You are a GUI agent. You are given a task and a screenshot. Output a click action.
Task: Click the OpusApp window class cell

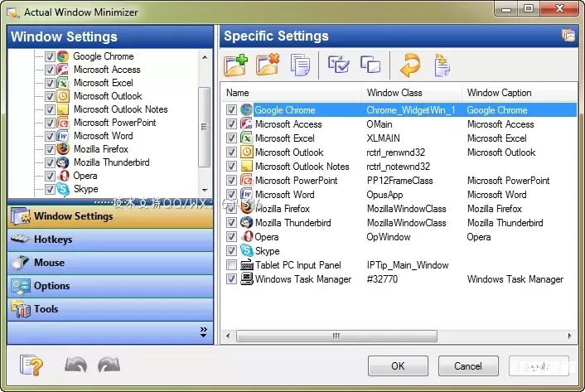384,194
